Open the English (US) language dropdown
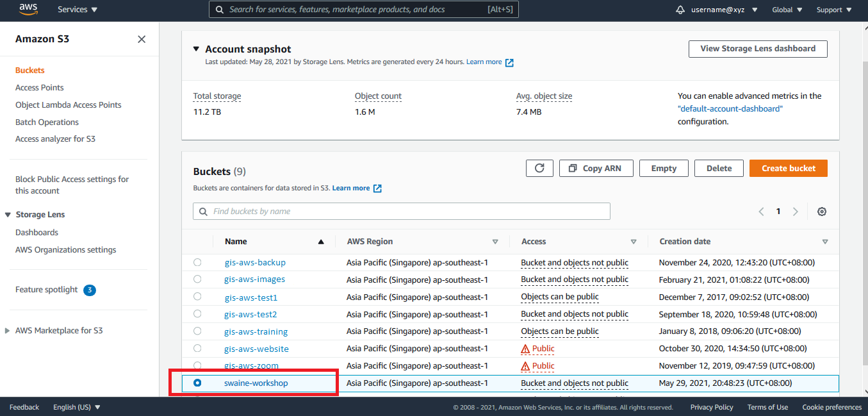This screenshot has width=868, height=416. coord(76,407)
